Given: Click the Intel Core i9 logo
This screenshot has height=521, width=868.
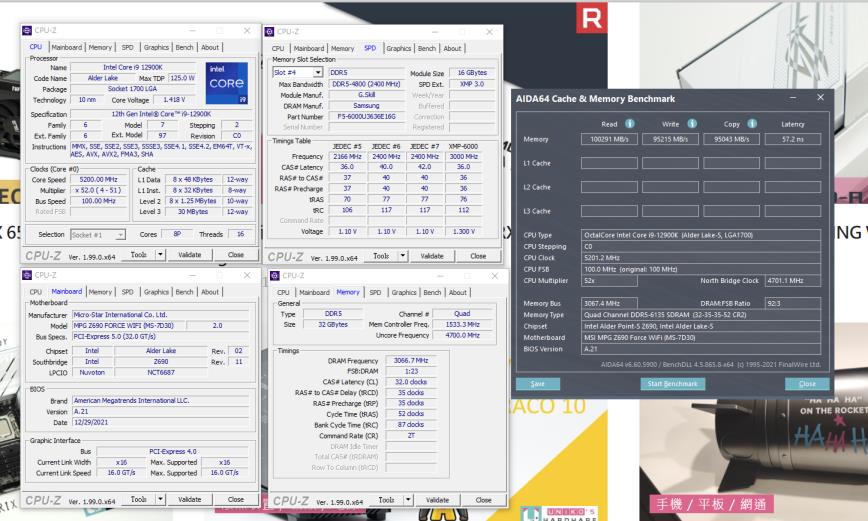Looking at the screenshot, I should point(226,83).
